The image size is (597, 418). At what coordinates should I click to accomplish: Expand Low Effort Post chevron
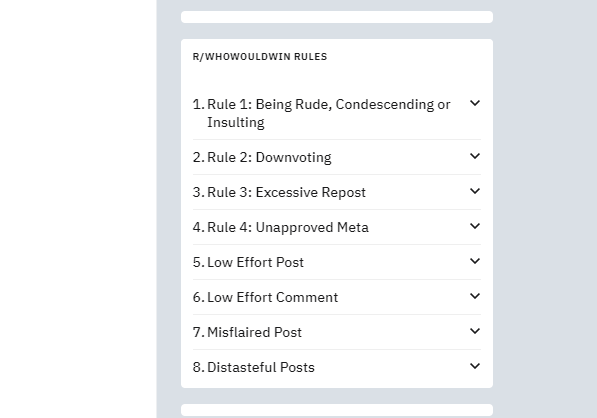click(475, 261)
